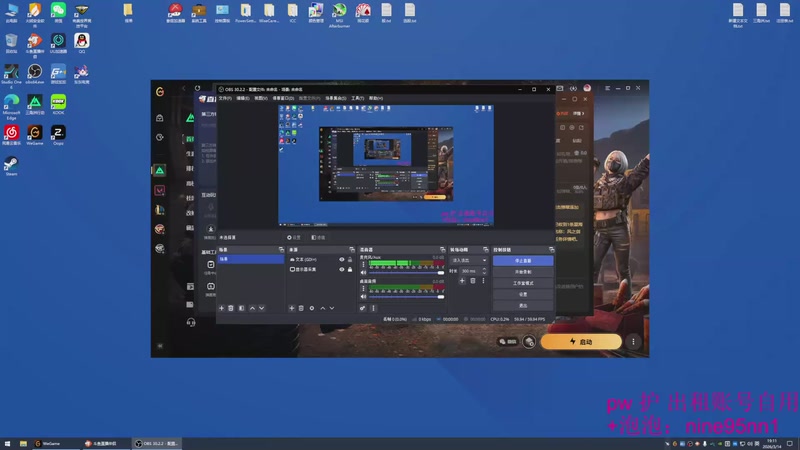Click transition duration 300 ms stepper arrows
The width and height of the screenshot is (800, 450).
pyautogui.click(x=484, y=271)
